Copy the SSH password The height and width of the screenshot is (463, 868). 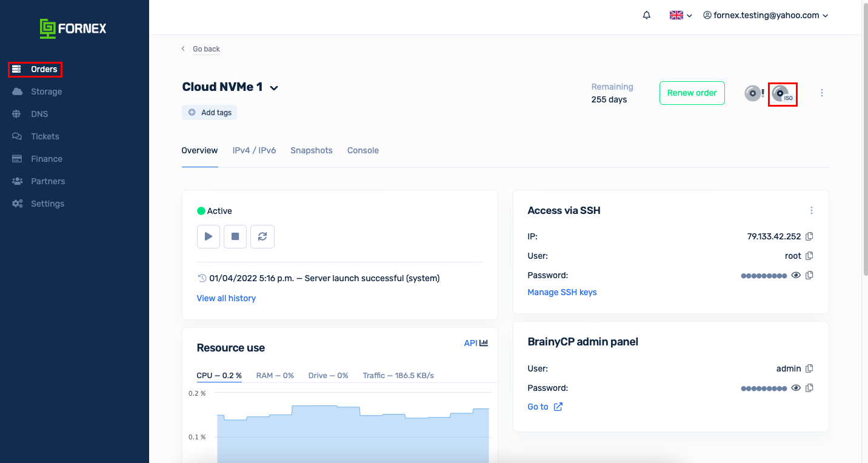[x=809, y=275]
